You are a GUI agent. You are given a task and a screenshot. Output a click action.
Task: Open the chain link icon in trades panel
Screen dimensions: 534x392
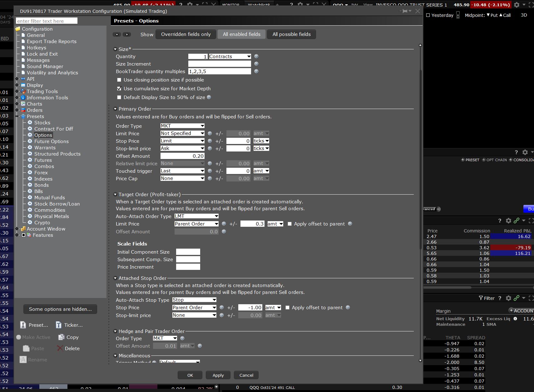pyautogui.click(x=516, y=221)
